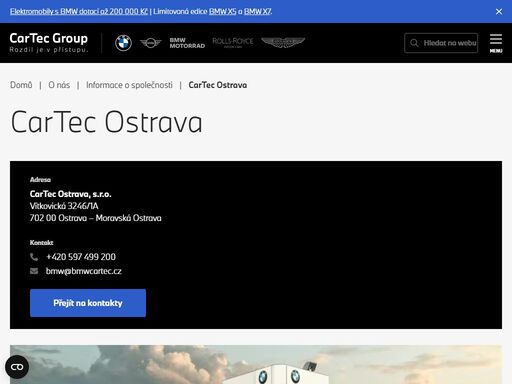Click '702 00 Ostrava – Moravská Ostrava' text
The height and width of the screenshot is (384, 512).
[x=95, y=218]
